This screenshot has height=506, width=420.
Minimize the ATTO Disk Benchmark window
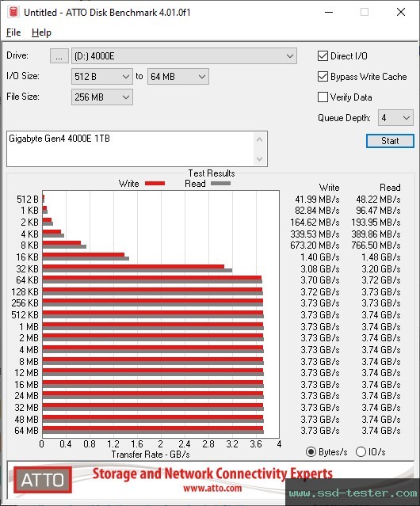tap(329, 12)
